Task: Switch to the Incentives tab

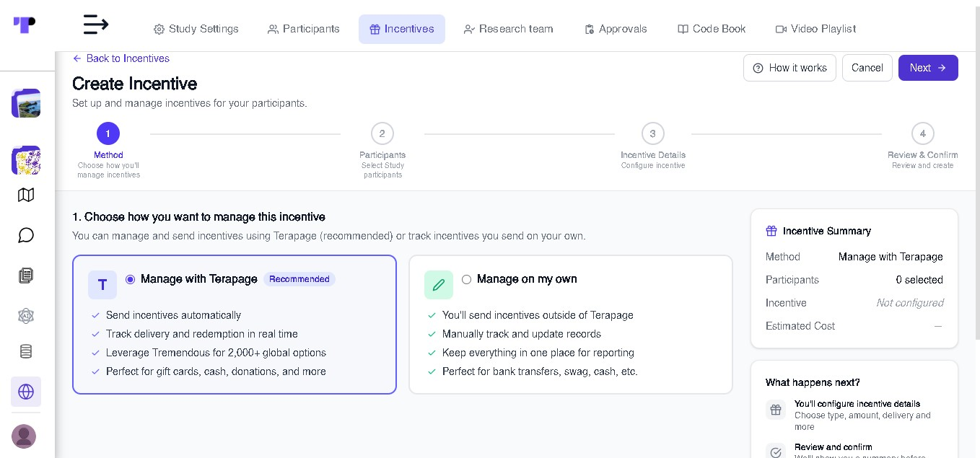Action: (x=402, y=29)
